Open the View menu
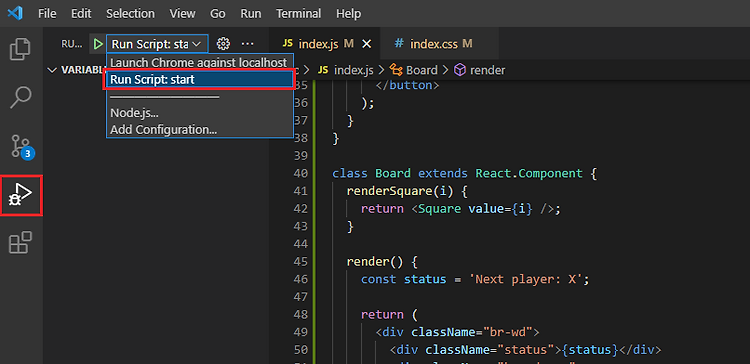 [182, 13]
